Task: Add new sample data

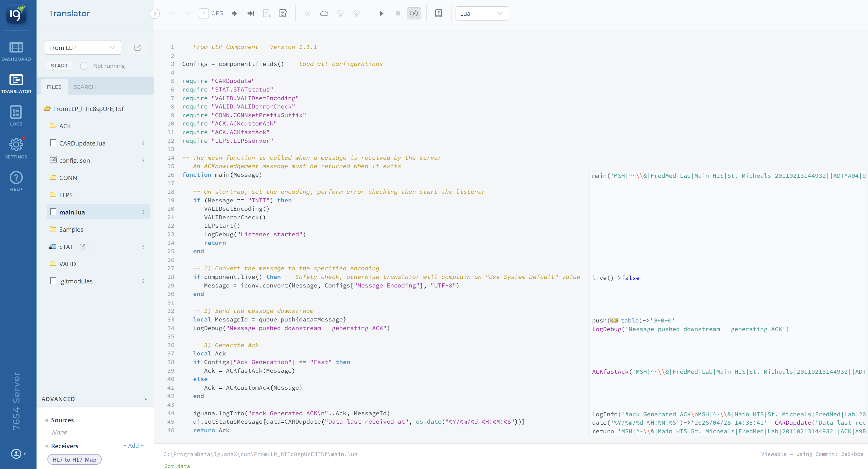Action: click(267, 13)
